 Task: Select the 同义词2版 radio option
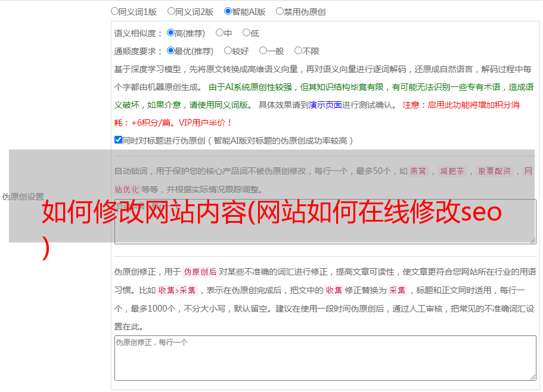(171, 11)
